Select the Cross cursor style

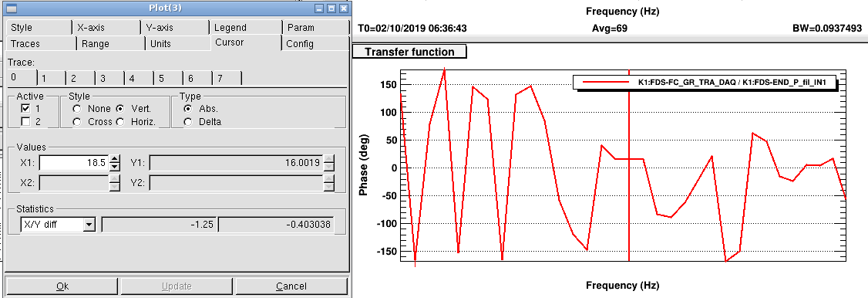click(x=77, y=121)
